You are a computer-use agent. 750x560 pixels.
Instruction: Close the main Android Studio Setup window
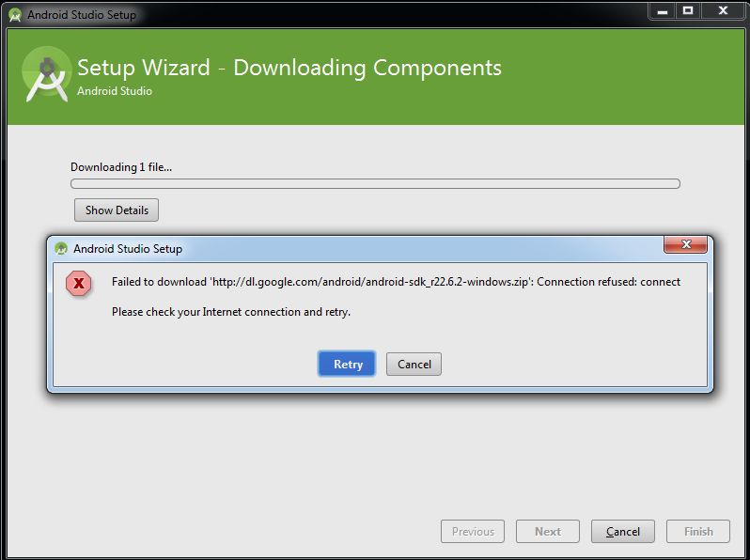pos(723,10)
